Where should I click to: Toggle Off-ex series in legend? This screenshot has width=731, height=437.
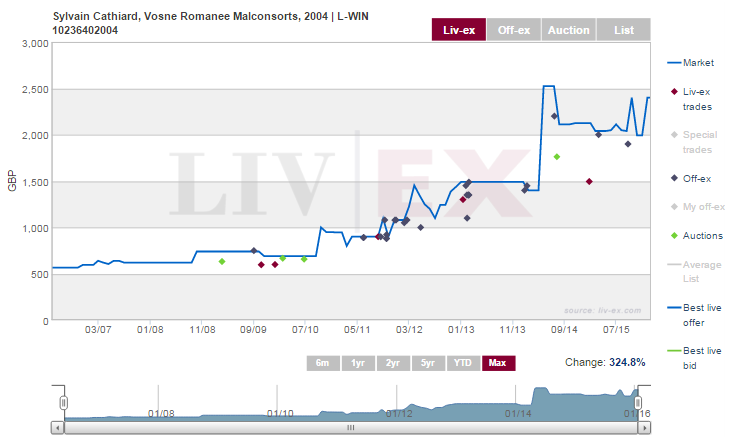[x=691, y=178]
